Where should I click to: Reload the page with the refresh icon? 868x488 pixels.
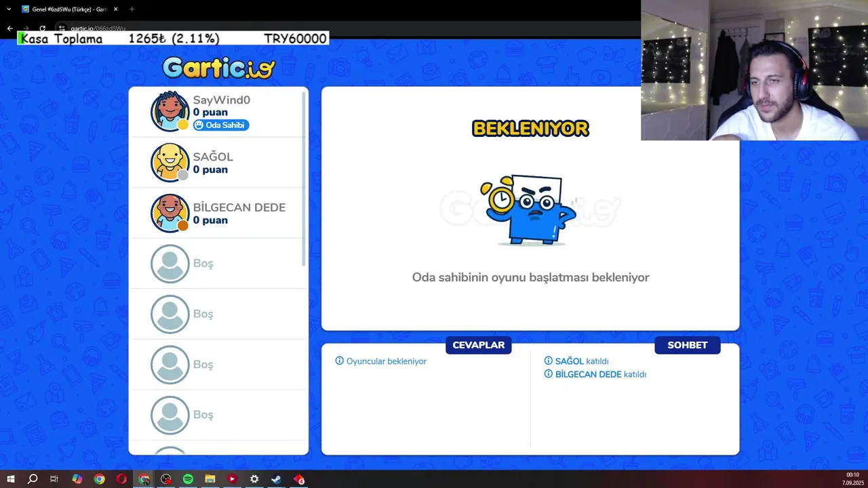click(42, 28)
